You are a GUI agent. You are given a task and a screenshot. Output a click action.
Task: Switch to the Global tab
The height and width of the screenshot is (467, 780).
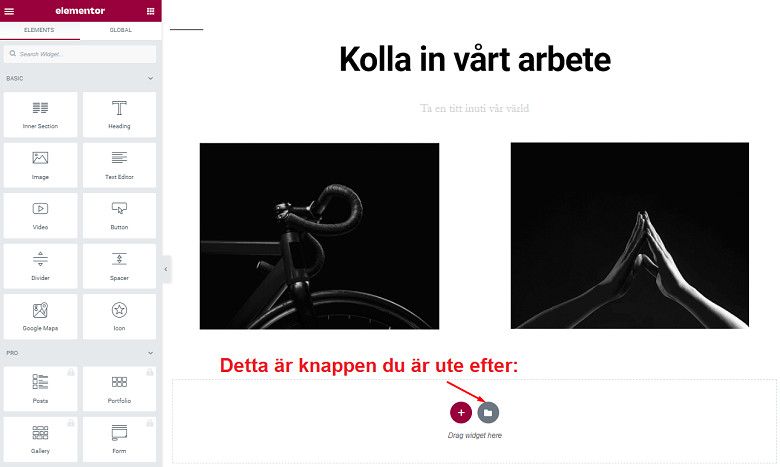tap(120, 30)
